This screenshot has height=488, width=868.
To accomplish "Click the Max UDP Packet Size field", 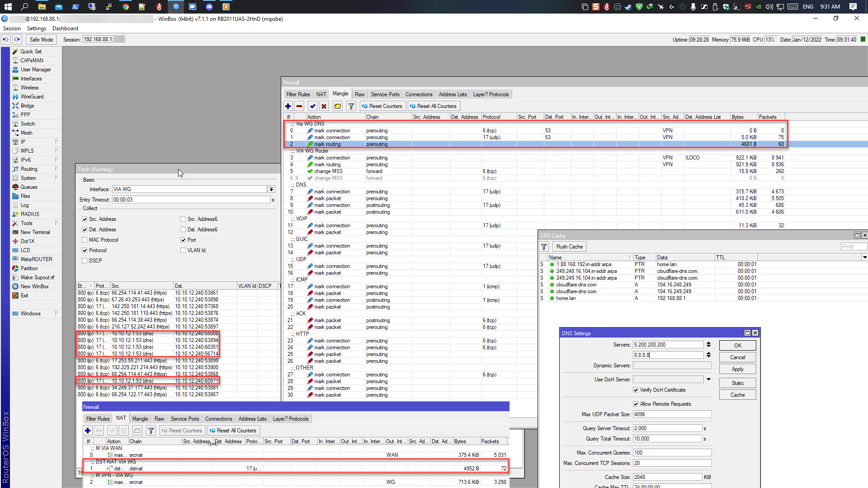I will [672, 414].
